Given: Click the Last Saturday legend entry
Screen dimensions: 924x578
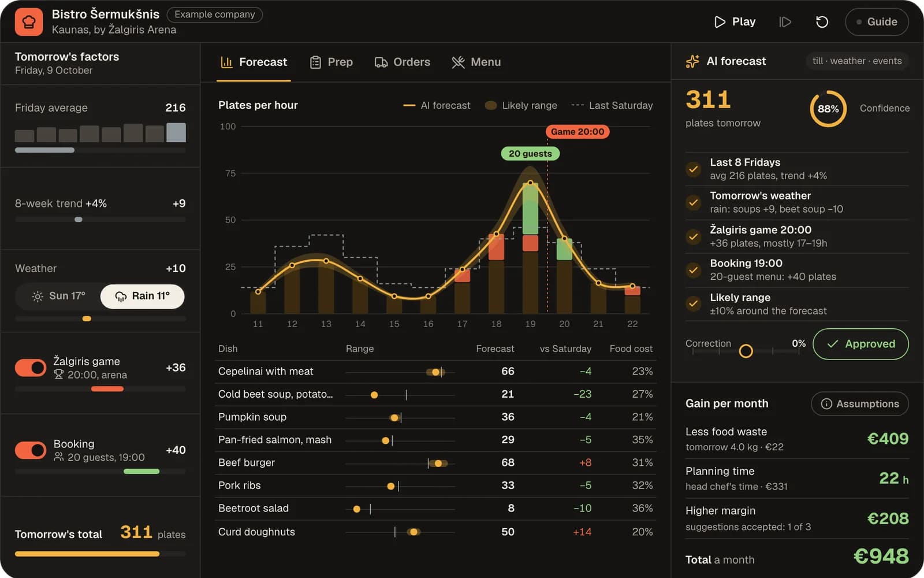Looking at the screenshot, I should click(612, 105).
